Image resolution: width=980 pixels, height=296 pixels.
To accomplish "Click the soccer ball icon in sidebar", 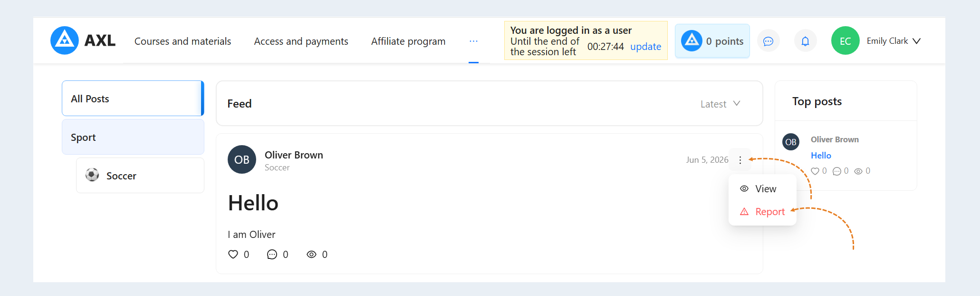I will click(x=92, y=175).
